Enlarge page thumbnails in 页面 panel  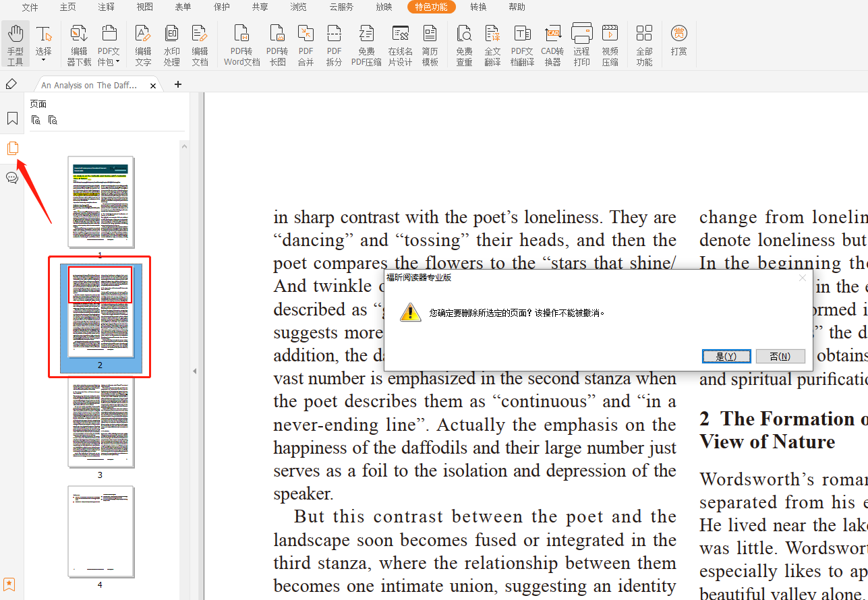click(36, 120)
